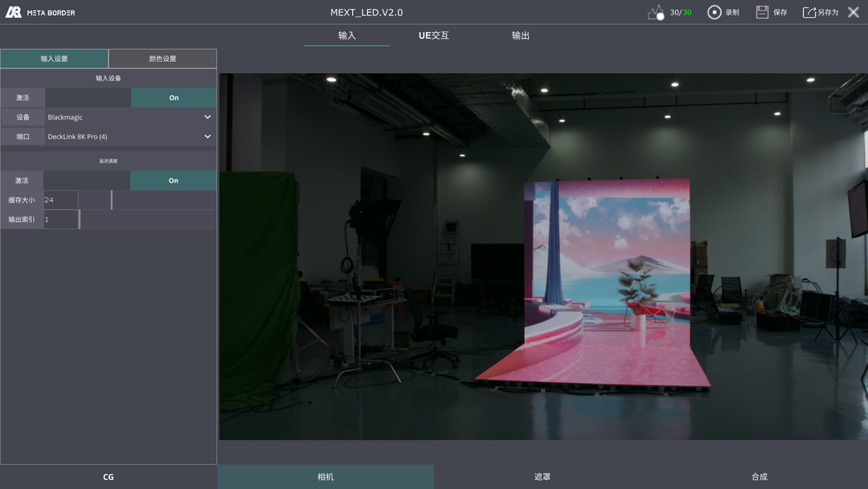Expand the 端口 dropdown showing DeckLink 8K Pro (4)
The image size is (868, 489).
pos(131,136)
